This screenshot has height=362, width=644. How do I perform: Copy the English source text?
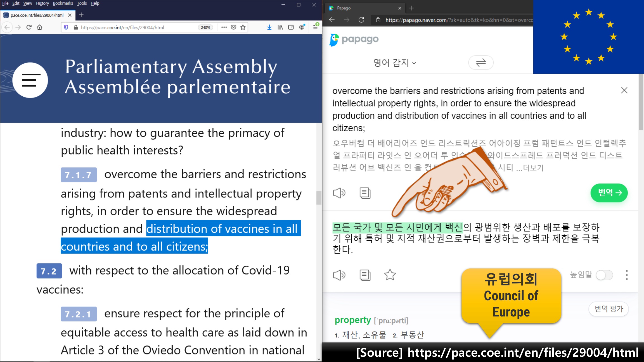coord(365,193)
